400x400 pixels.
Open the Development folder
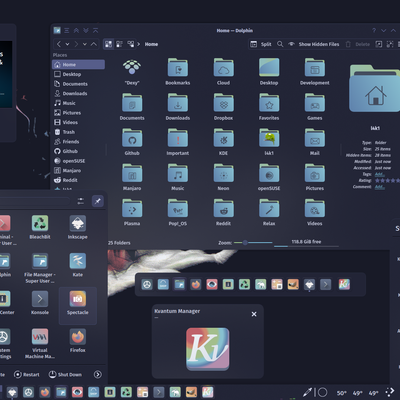click(x=315, y=72)
